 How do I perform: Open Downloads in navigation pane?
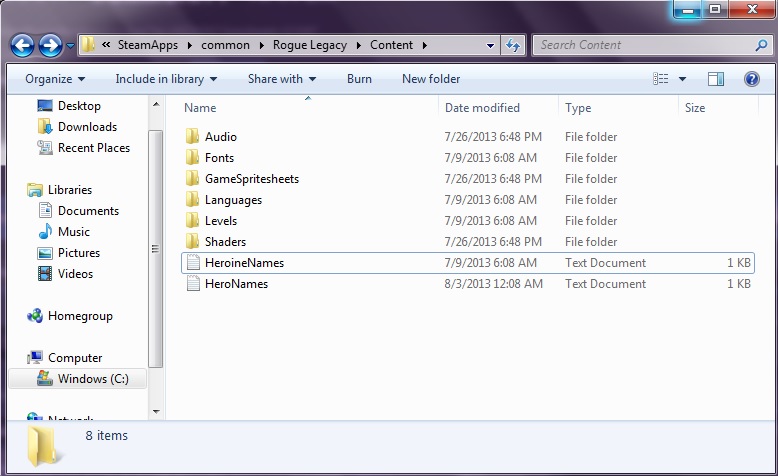(x=87, y=127)
